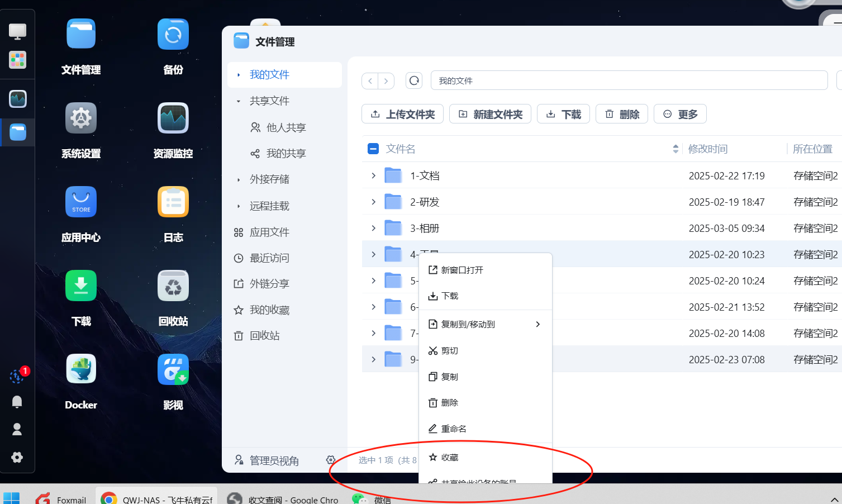
Task: Open the 文件管理 desktop icon
Action: tap(81, 34)
